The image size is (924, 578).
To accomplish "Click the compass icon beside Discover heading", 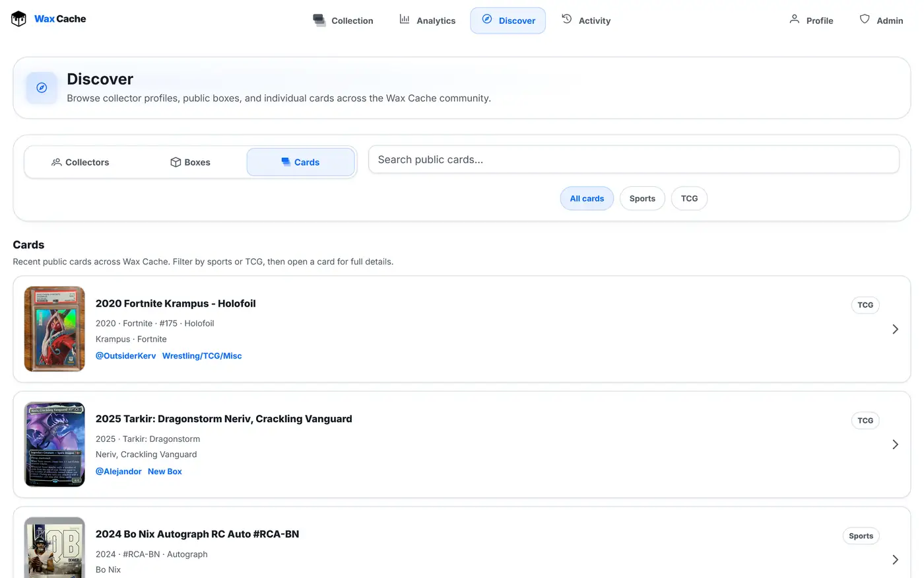I will (42, 88).
